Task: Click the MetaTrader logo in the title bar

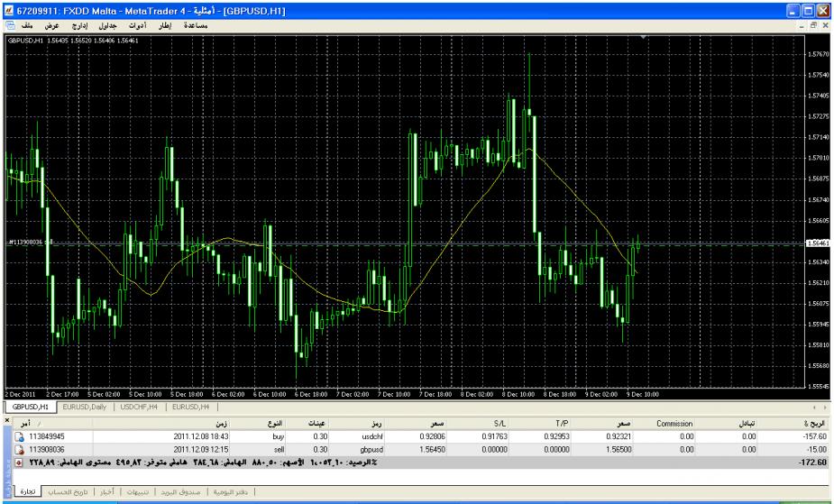Action: tap(8, 10)
